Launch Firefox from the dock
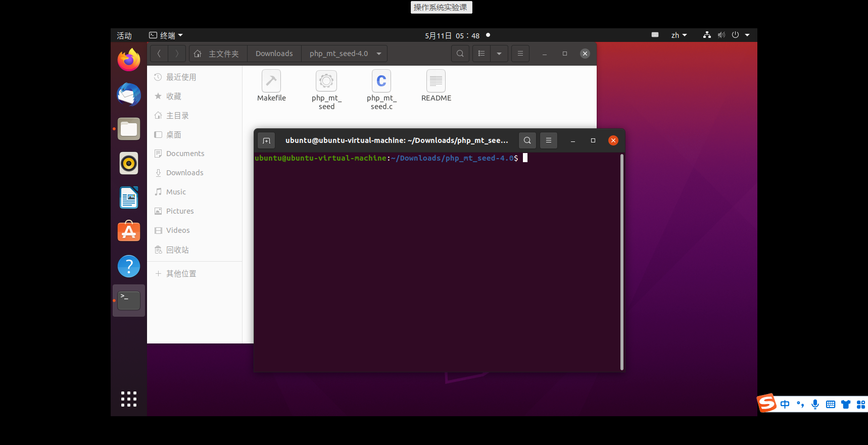 coord(129,60)
